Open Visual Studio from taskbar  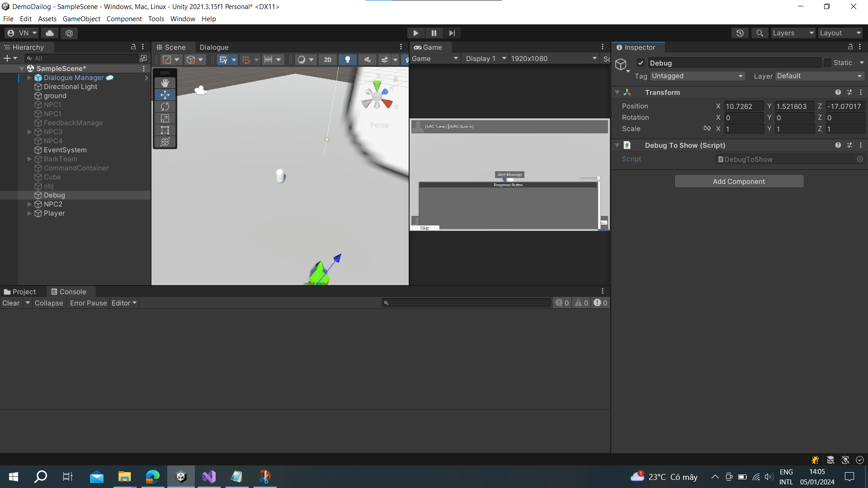pyautogui.click(x=209, y=476)
